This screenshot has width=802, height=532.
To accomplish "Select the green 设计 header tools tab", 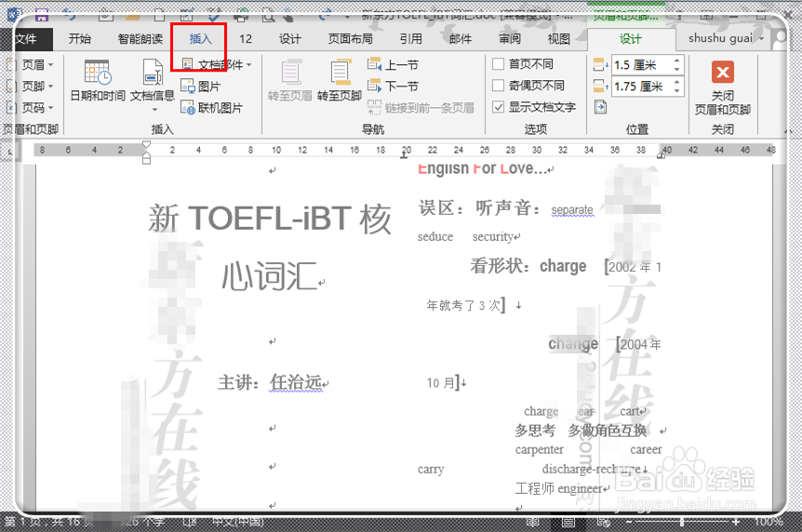I will 630,39.
